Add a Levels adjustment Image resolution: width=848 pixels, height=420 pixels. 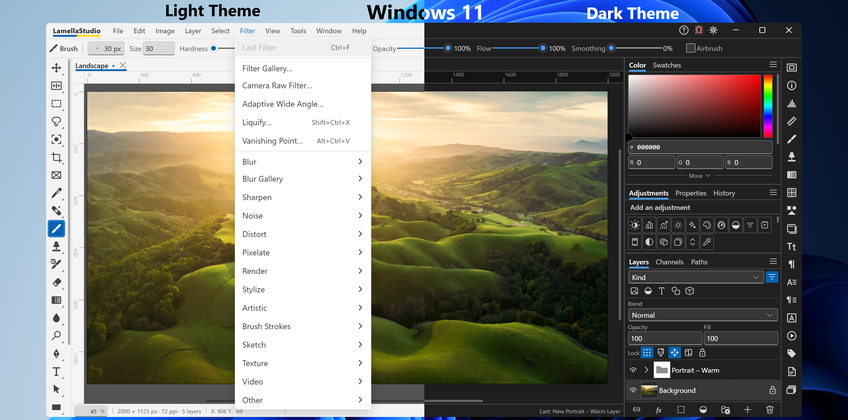point(650,225)
